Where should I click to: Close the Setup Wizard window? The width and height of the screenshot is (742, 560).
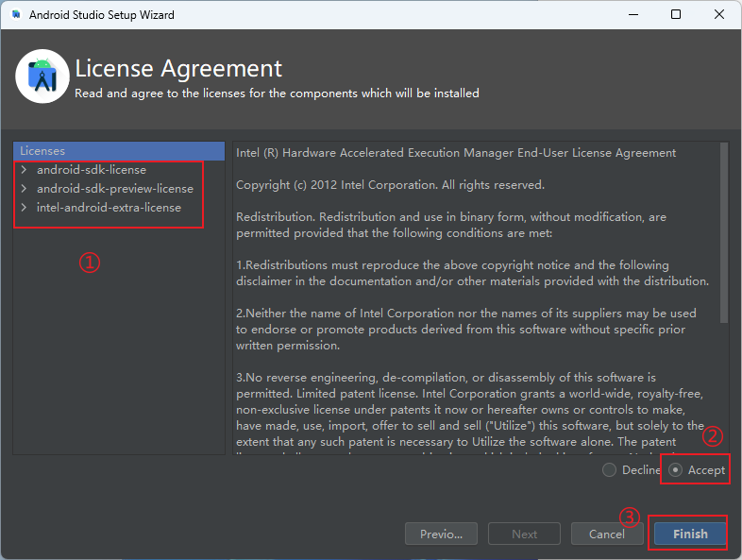pos(718,15)
